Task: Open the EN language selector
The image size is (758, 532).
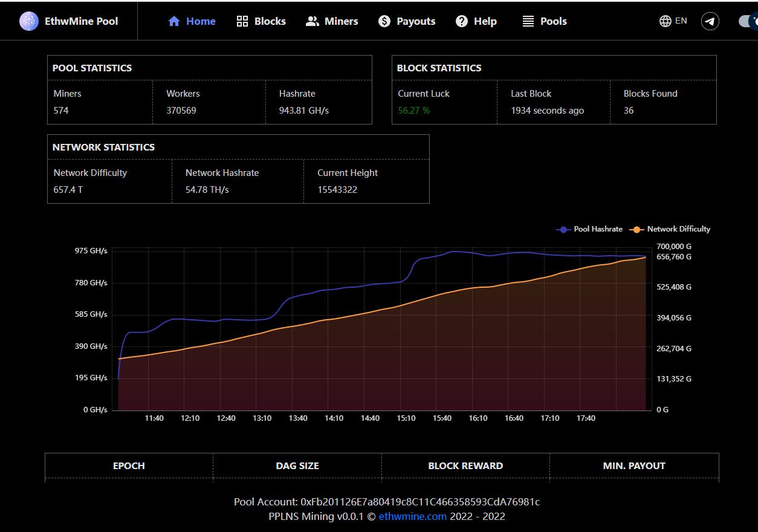Action: 681,20
